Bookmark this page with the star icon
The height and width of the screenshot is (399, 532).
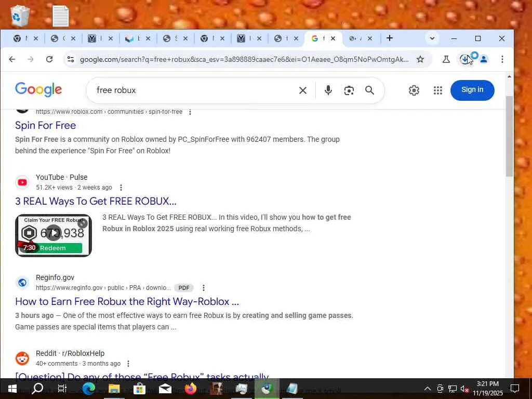pos(420,59)
